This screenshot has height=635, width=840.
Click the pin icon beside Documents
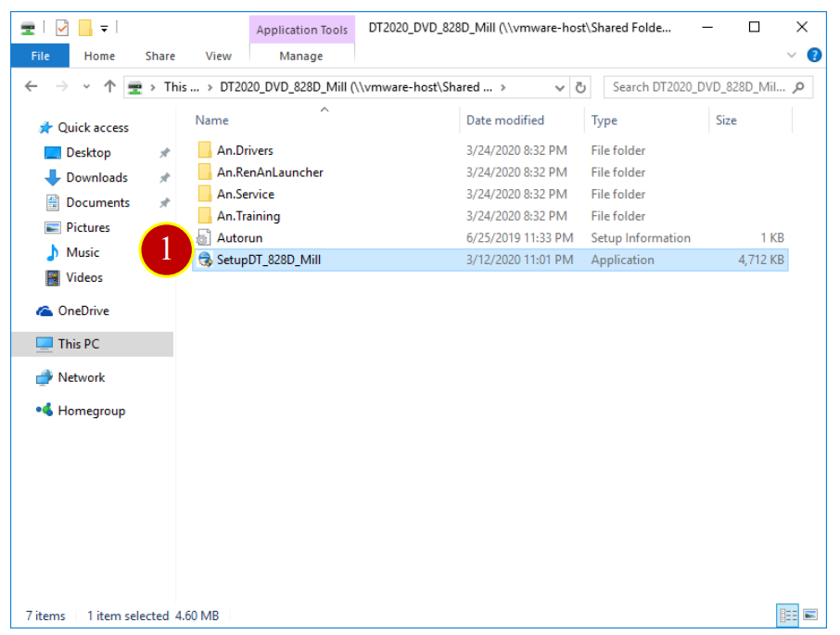tap(164, 202)
